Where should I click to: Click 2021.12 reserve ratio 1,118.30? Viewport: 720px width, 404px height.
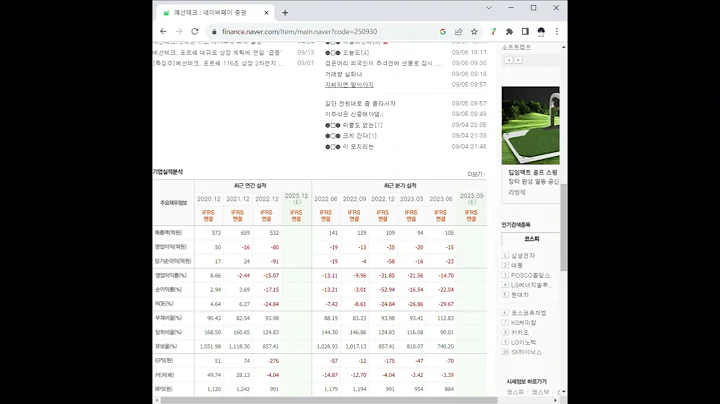click(239, 347)
